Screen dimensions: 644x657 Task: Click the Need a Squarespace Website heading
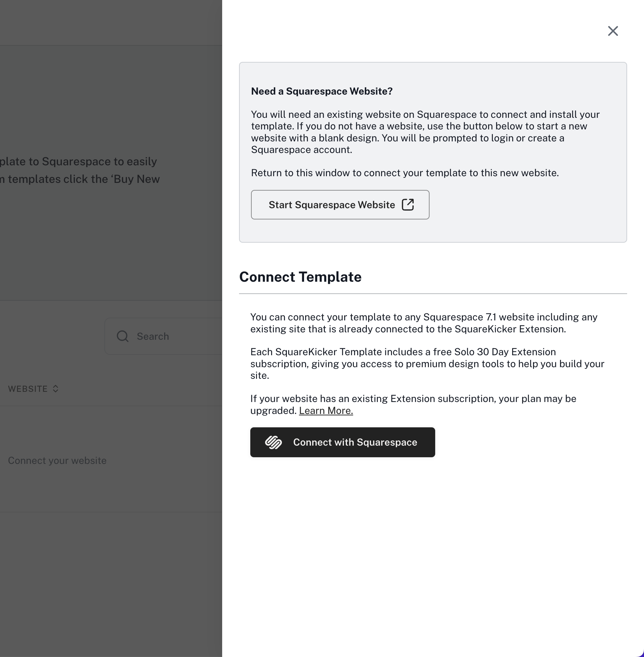click(322, 91)
